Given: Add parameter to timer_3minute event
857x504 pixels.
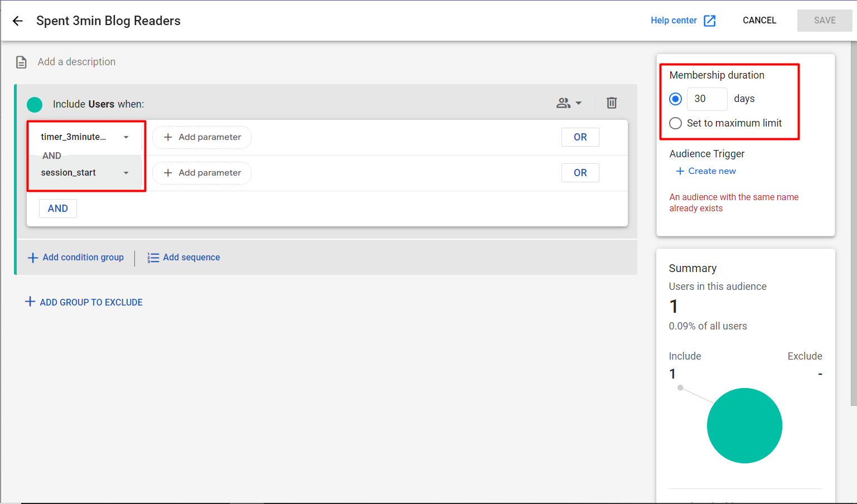Looking at the screenshot, I should pos(202,137).
